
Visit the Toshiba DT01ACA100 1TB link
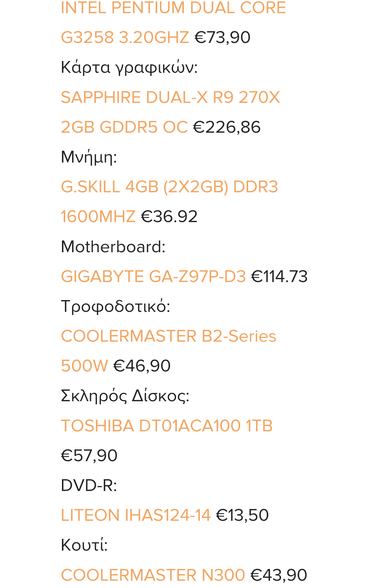pos(166,426)
